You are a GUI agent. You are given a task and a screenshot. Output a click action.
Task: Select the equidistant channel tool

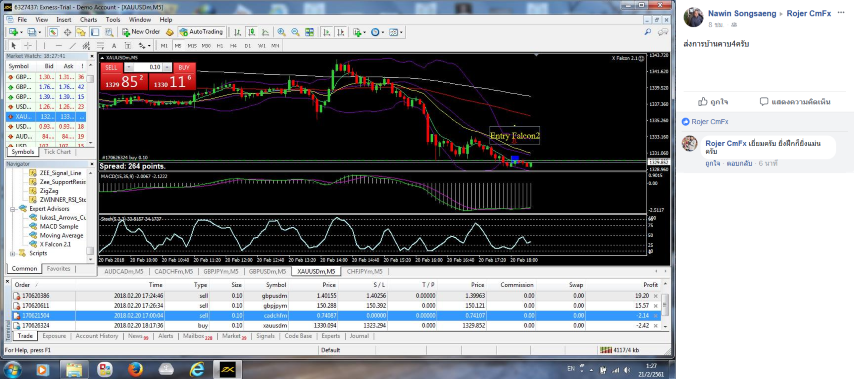(86, 46)
